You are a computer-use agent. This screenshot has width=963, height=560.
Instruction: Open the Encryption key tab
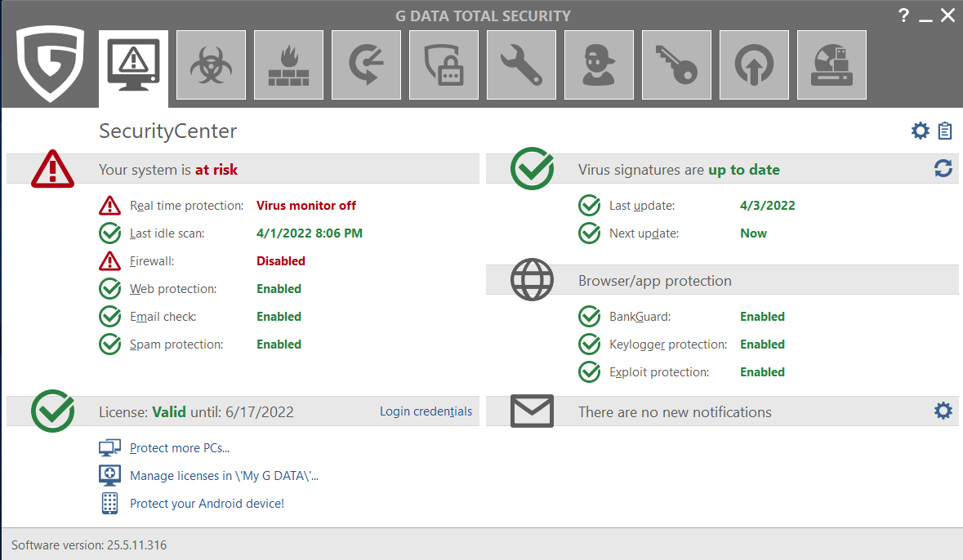[676, 65]
